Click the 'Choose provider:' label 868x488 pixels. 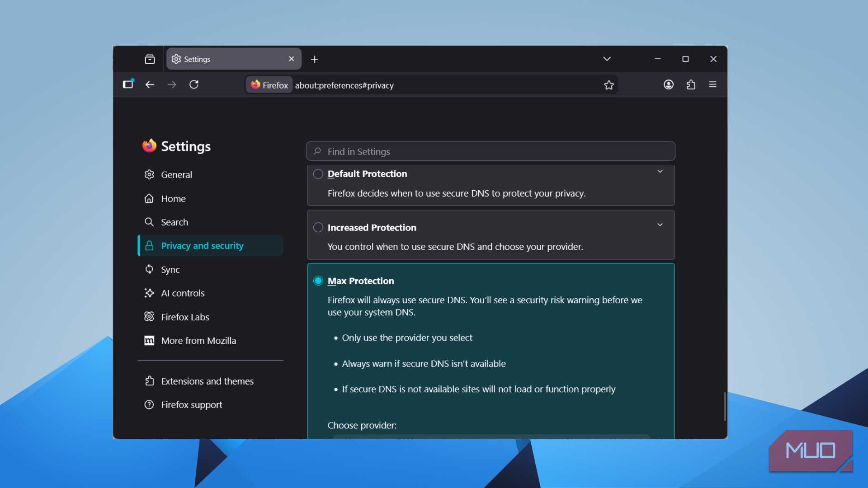point(362,425)
